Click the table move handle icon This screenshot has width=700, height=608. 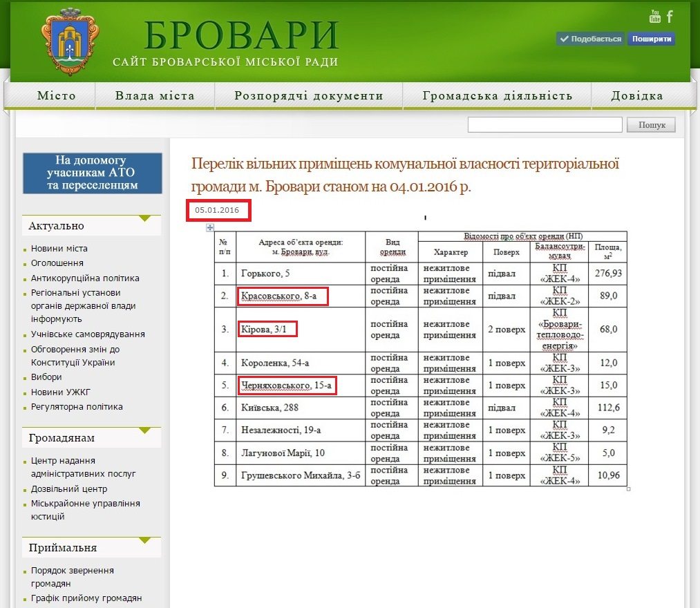[210, 228]
